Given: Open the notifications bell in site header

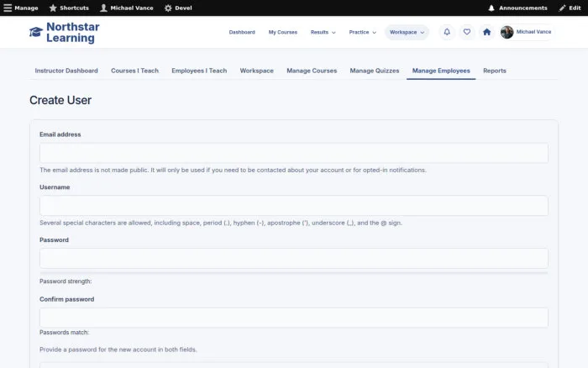Looking at the screenshot, I should 447,32.
